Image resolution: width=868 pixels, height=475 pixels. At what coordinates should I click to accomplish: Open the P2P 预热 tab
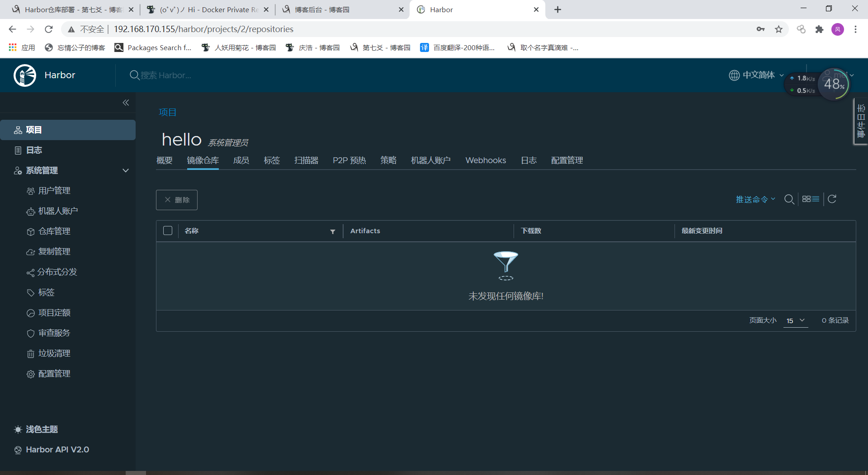pos(349,160)
